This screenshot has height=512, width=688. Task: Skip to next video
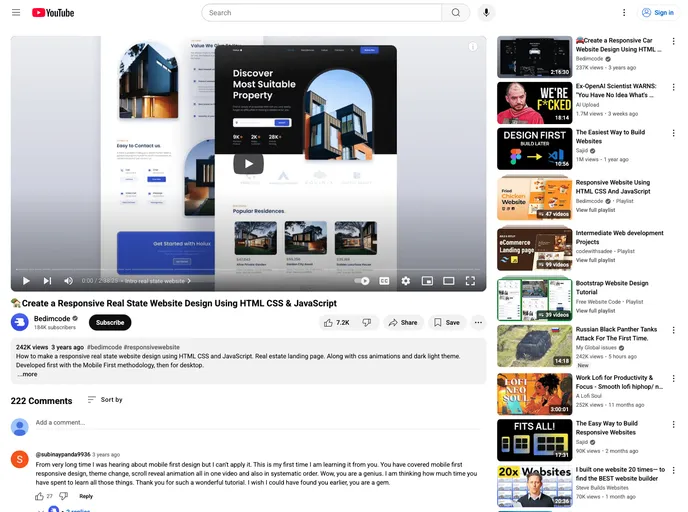pyautogui.click(x=47, y=281)
